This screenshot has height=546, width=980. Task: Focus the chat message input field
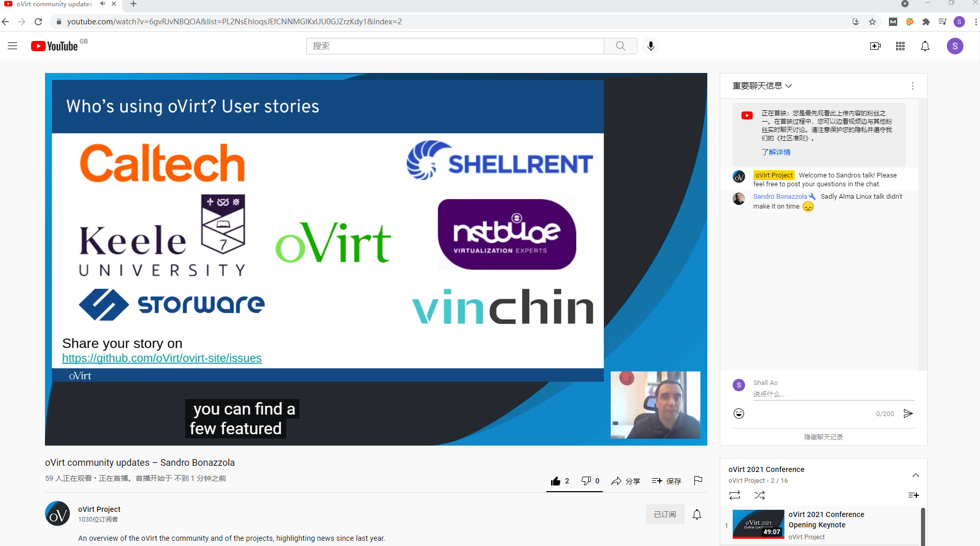point(834,394)
